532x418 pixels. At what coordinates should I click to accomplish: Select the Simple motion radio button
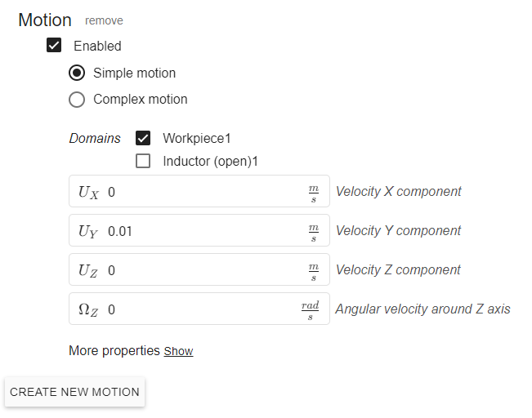(x=77, y=73)
